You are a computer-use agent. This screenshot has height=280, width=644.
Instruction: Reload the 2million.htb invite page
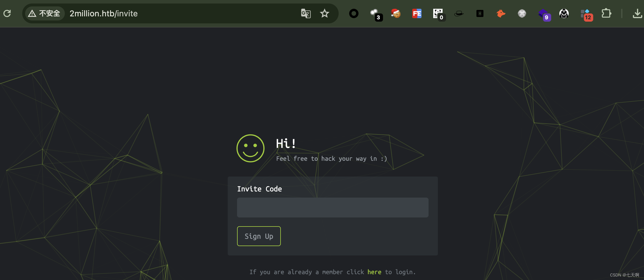[x=7, y=13]
